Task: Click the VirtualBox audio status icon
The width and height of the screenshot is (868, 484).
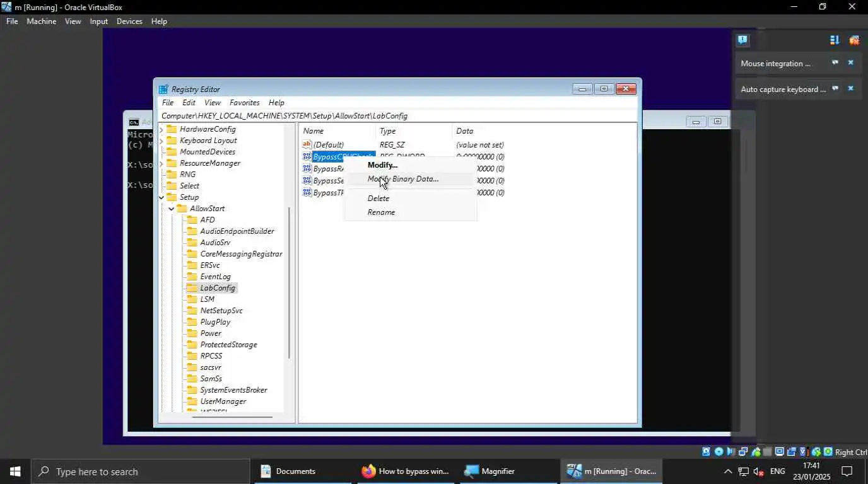Action: (x=730, y=452)
